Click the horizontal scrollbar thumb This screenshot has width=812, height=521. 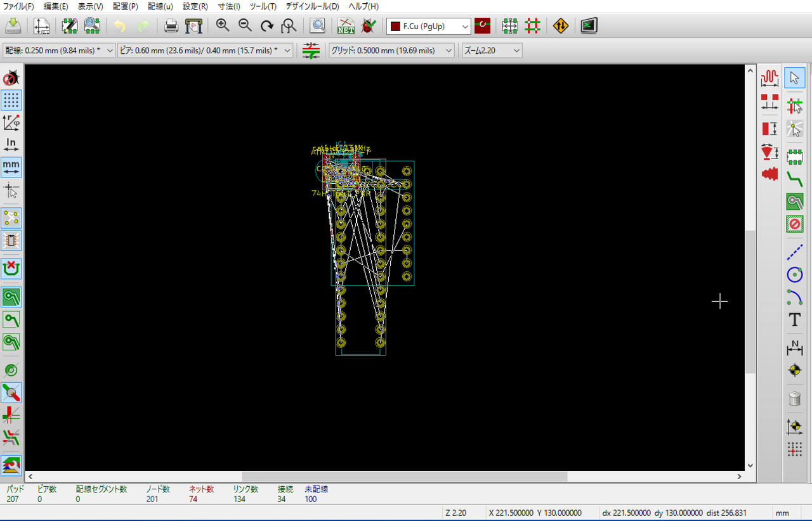click(x=404, y=476)
